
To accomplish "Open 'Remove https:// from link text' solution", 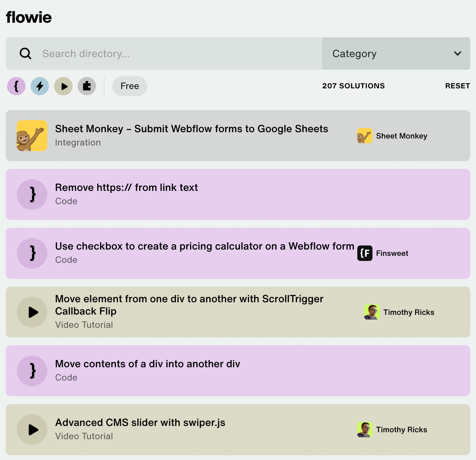I will point(127,187).
